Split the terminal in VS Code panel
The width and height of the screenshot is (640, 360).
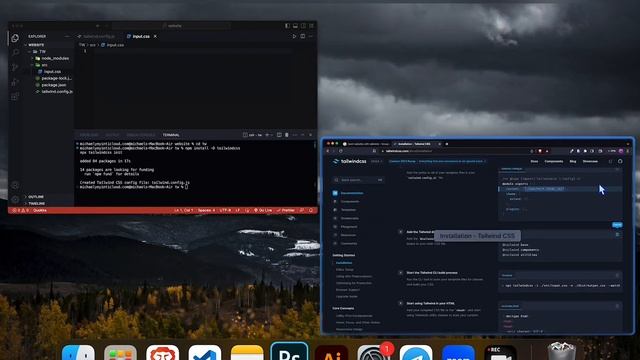point(279,135)
